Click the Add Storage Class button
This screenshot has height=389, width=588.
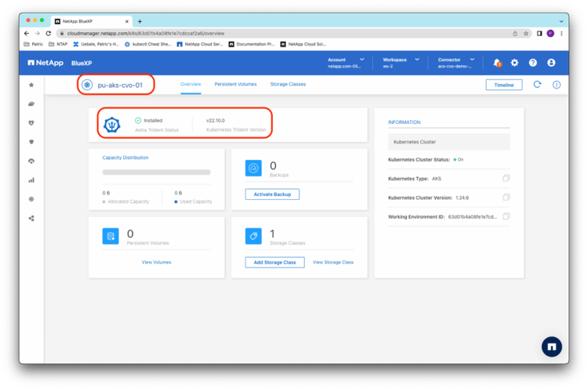click(274, 262)
